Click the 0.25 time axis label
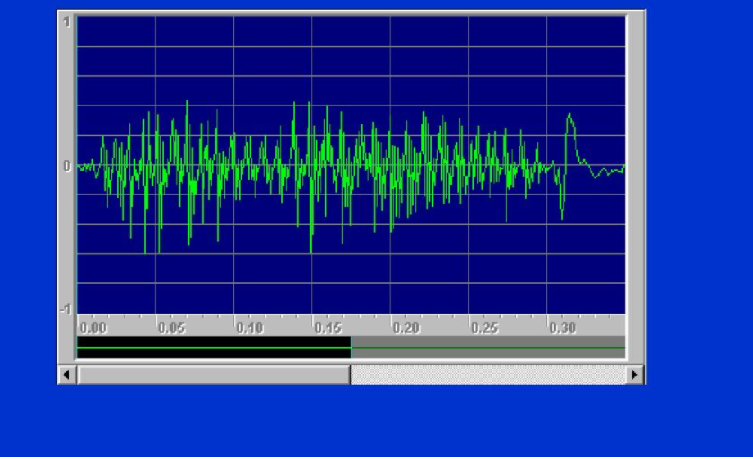Image resolution: width=753 pixels, height=459 pixels. [485, 328]
